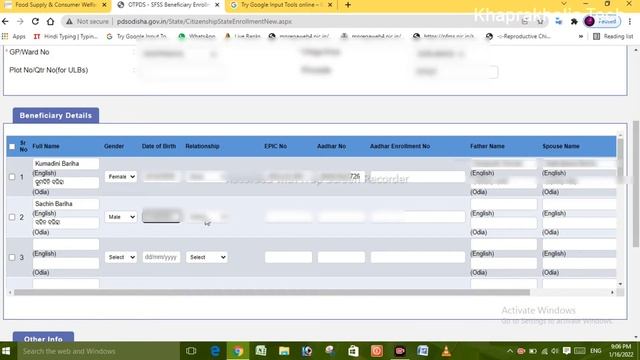Launch Microsoft Edge from the taskbar
This screenshot has height=360, width=640.
pos(215,351)
